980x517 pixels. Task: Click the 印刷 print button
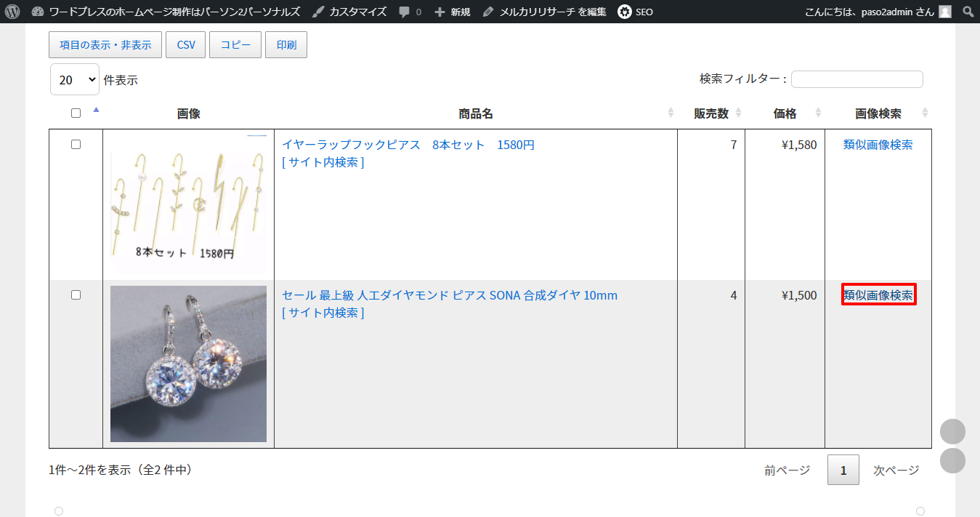286,44
